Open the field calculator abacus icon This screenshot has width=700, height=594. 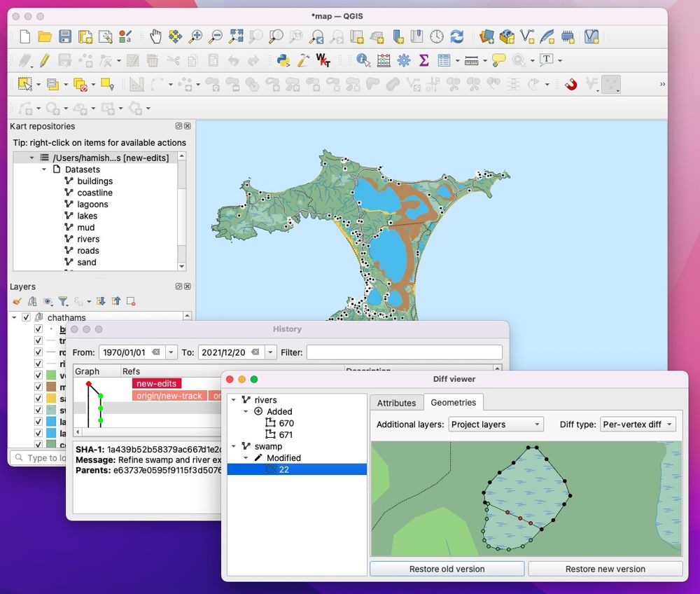pyautogui.click(x=384, y=60)
